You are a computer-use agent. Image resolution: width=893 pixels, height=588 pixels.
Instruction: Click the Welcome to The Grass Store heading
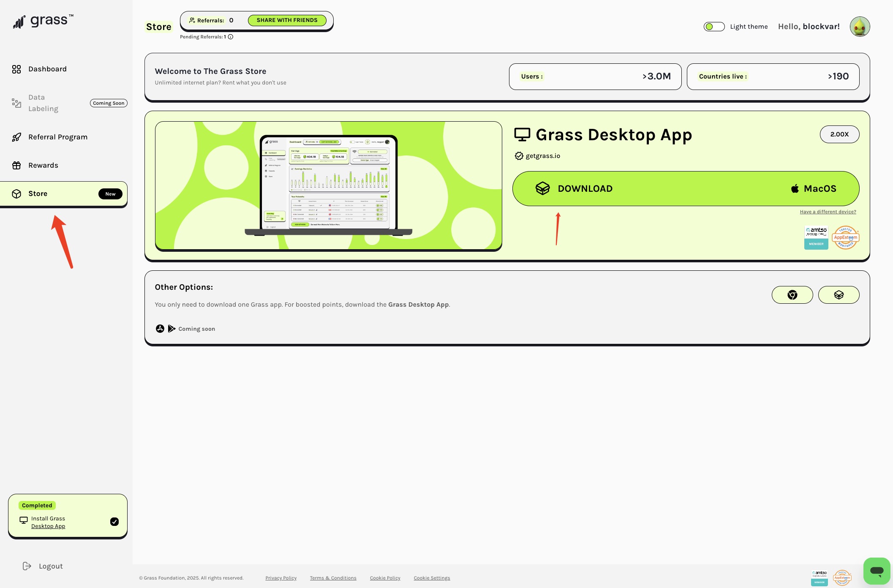point(210,71)
